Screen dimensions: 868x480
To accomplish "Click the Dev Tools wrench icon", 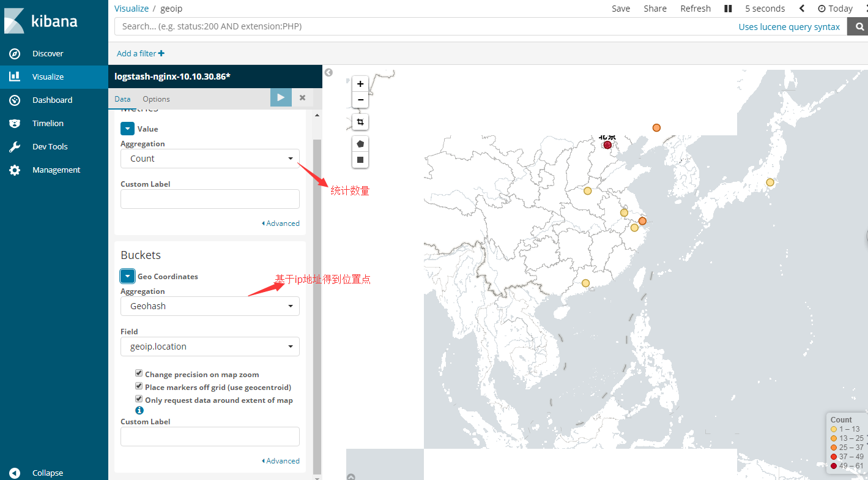I will [x=15, y=147].
